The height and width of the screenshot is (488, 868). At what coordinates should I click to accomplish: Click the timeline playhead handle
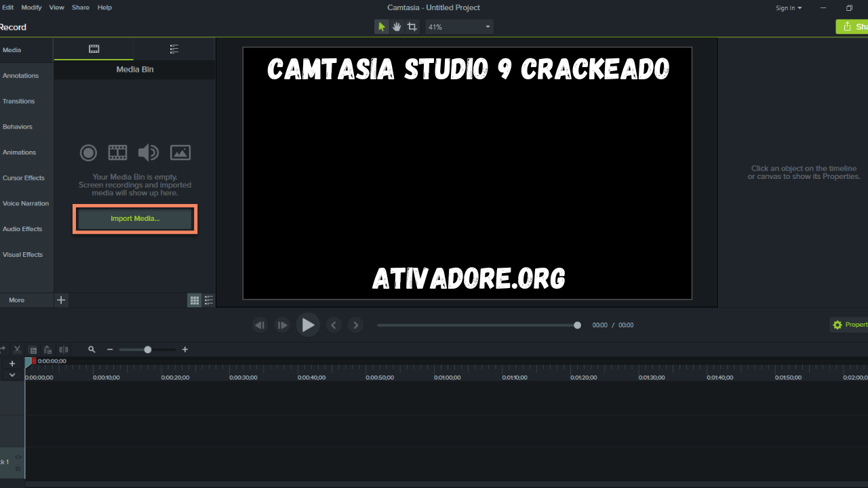[x=29, y=361]
